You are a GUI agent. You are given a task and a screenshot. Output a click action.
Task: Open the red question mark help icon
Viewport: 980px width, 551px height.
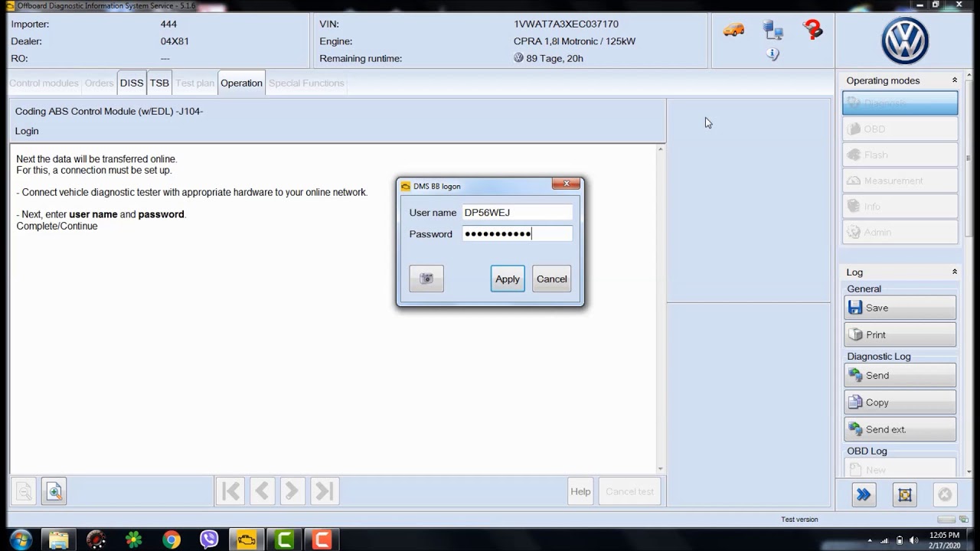pyautogui.click(x=812, y=30)
